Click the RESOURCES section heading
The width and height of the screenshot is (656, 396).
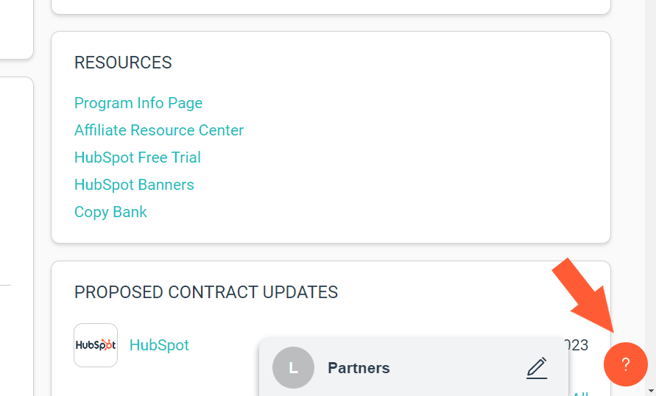(x=123, y=63)
